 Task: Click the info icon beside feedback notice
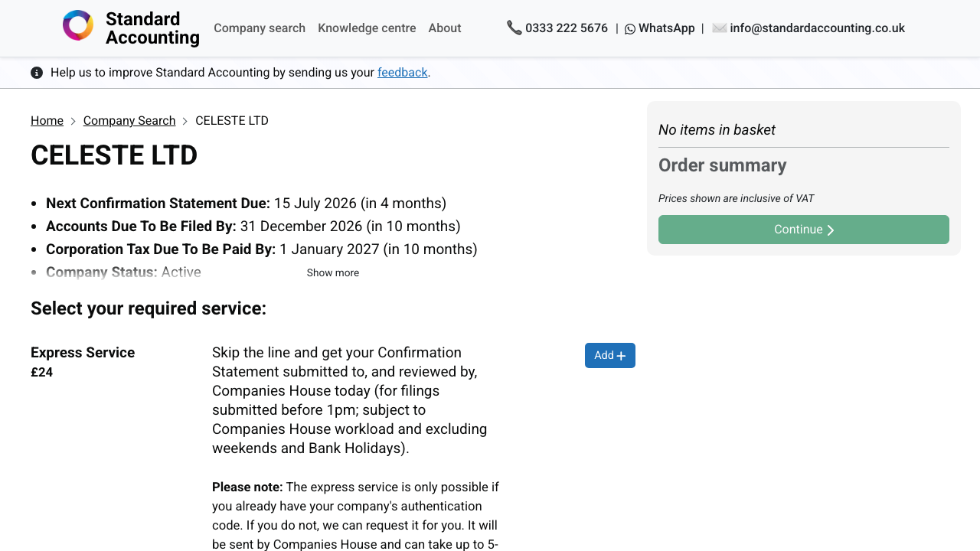[37, 73]
